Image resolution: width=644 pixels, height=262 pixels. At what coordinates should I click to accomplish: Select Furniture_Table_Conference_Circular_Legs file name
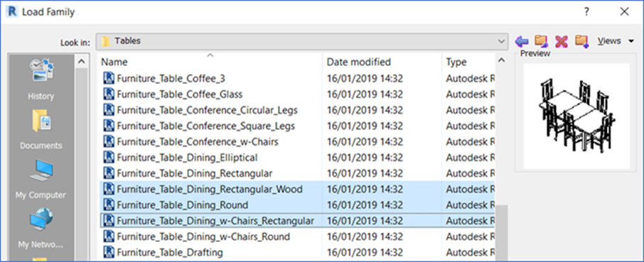pyautogui.click(x=207, y=110)
